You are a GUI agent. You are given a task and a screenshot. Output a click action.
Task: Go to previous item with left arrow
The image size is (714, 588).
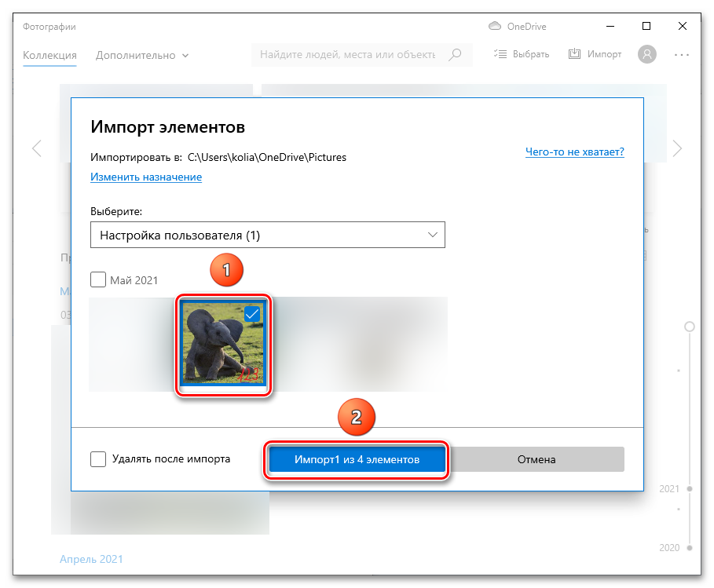36,148
